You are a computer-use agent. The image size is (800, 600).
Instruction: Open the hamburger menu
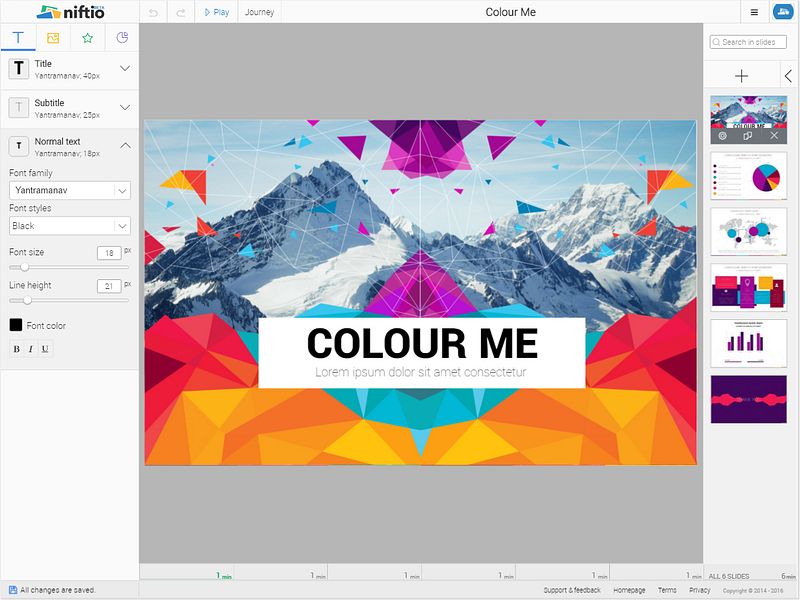point(754,12)
